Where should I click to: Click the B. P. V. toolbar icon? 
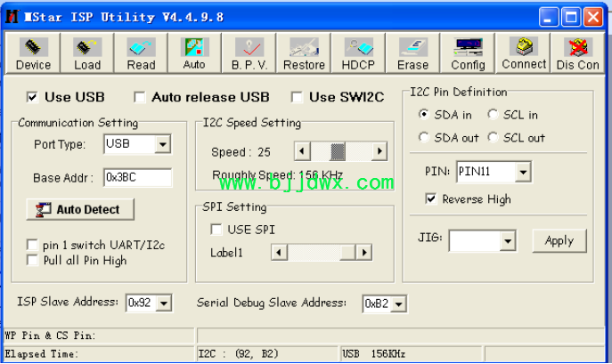(249, 53)
